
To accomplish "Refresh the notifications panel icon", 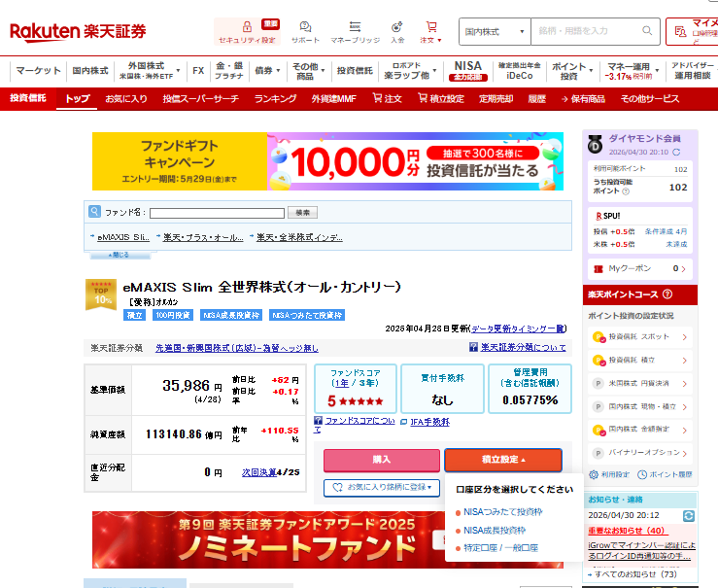I will click(688, 516).
